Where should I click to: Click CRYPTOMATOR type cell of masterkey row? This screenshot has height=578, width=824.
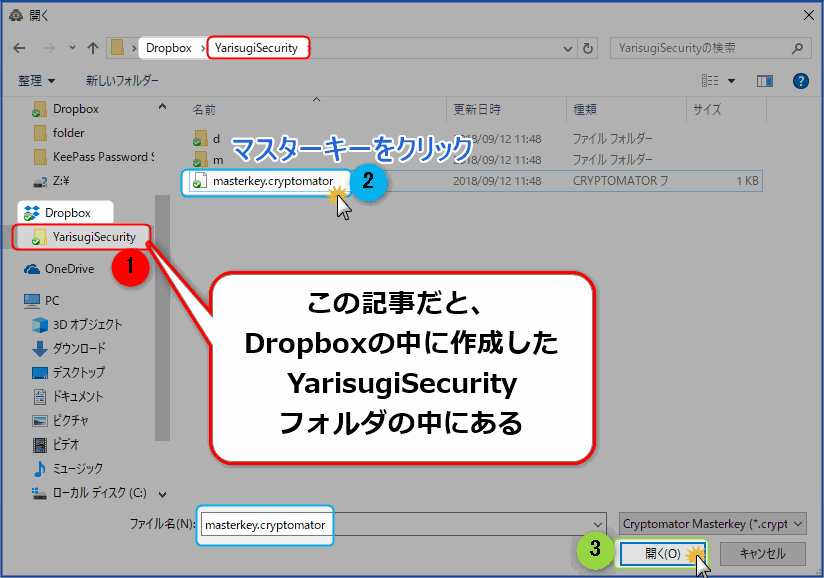(x=620, y=181)
